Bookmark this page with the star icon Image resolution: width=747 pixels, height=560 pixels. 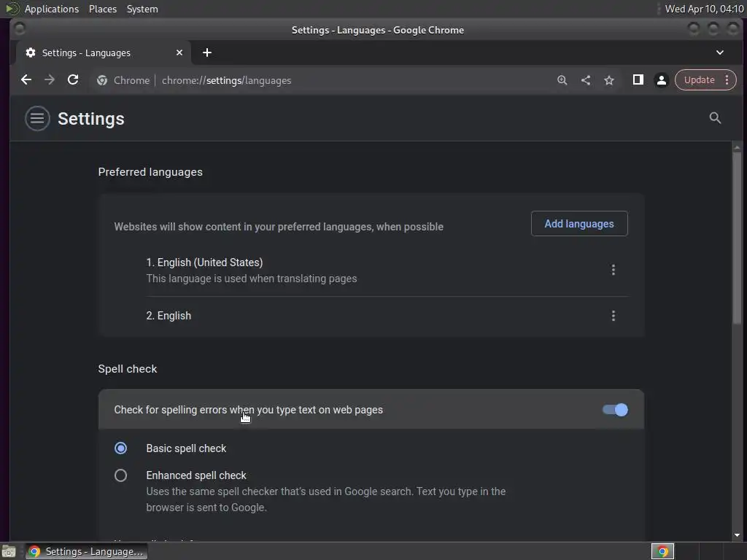[609, 80]
